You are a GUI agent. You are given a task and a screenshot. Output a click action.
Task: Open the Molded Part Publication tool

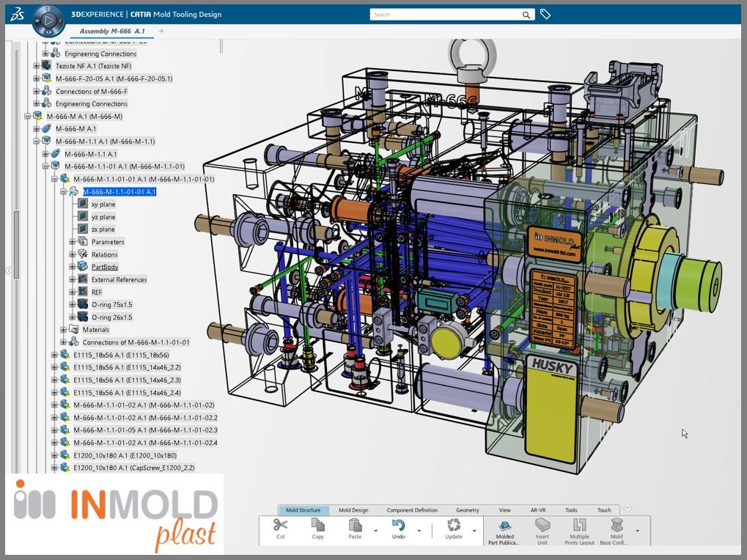(505, 526)
